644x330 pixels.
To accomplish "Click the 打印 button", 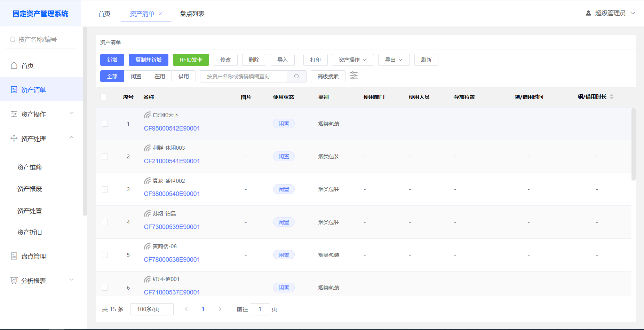I will click(316, 60).
